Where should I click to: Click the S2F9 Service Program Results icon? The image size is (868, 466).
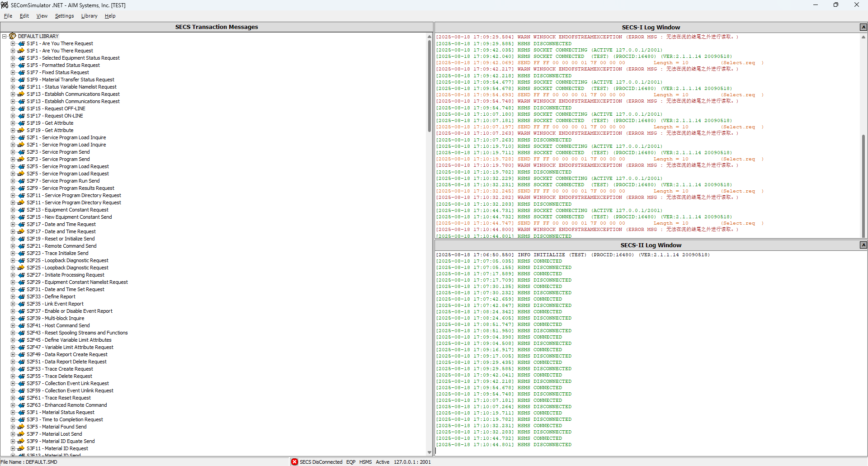21,188
